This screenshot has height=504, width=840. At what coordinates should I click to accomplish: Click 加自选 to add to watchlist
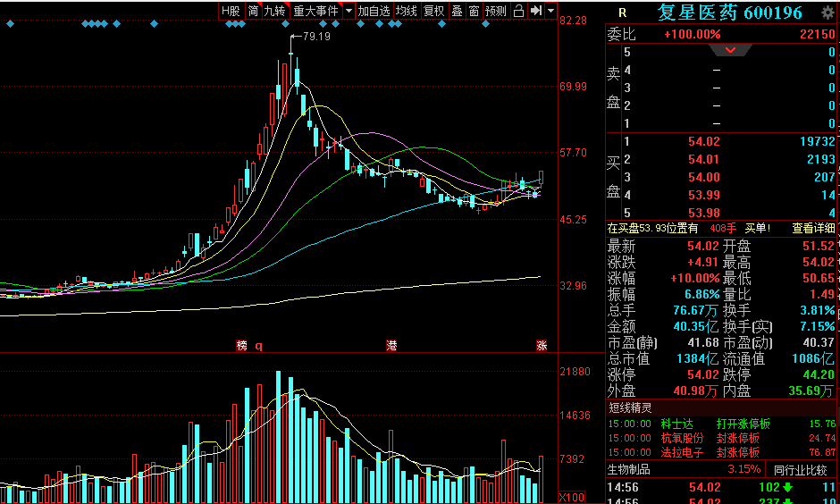[374, 11]
